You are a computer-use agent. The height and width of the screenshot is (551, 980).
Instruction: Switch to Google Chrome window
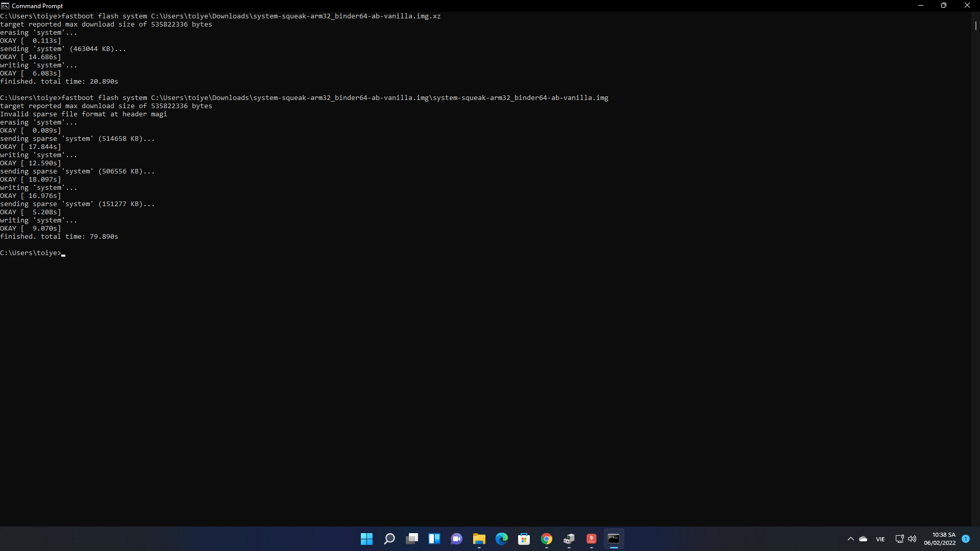click(546, 539)
